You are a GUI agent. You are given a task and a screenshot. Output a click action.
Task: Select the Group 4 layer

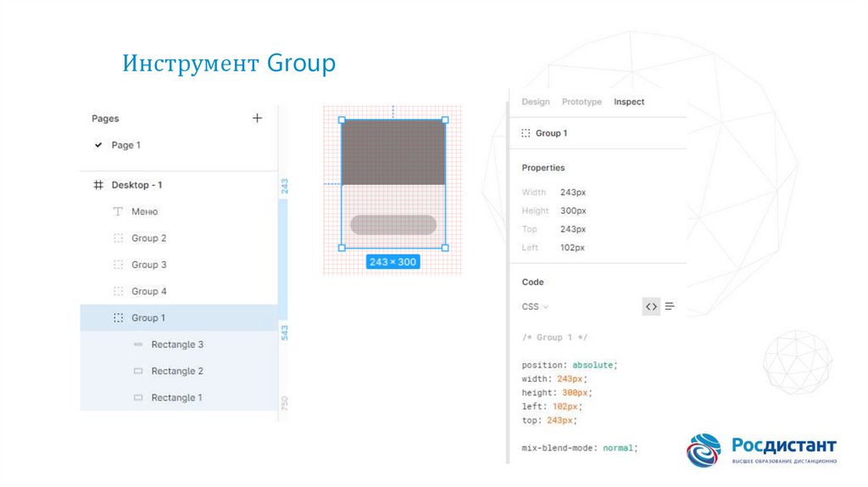click(148, 291)
